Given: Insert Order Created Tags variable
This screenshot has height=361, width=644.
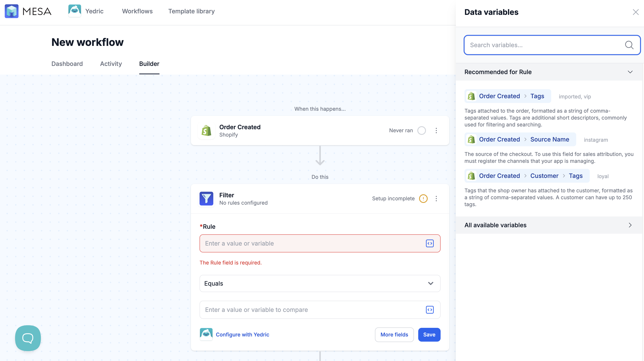Looking at the screenshot, I should pos(508,96).
